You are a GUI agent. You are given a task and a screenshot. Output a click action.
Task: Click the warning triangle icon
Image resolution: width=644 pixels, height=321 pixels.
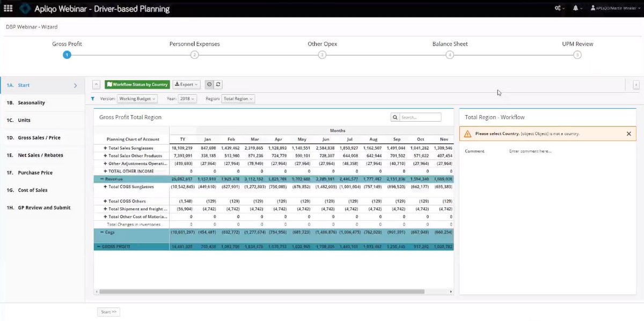point(468,134)
